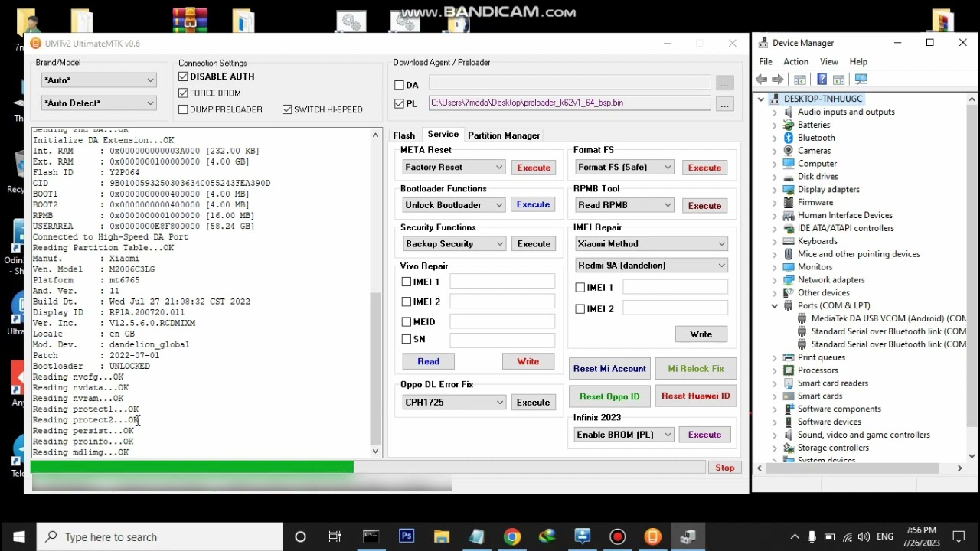980x551 pixels.
Task: Open Task View on taskbar
Action: pyautogui.click(x=335, y=536)
